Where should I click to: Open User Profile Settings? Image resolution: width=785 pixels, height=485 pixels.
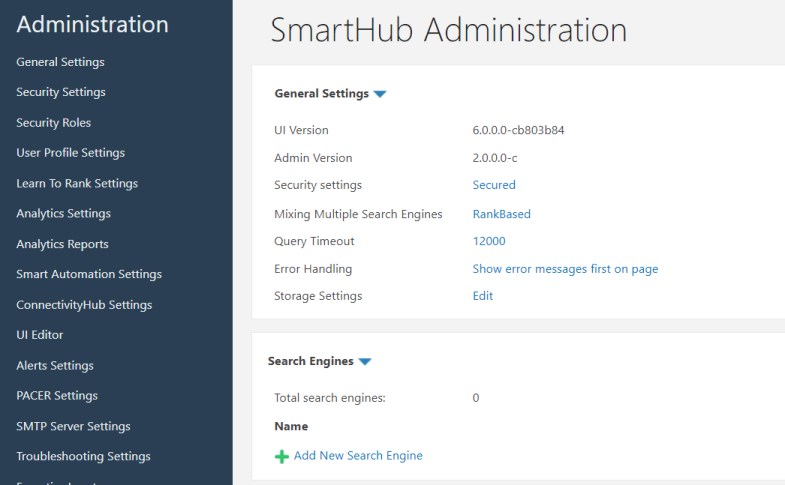pyautogui.click(x=70, y=153)
